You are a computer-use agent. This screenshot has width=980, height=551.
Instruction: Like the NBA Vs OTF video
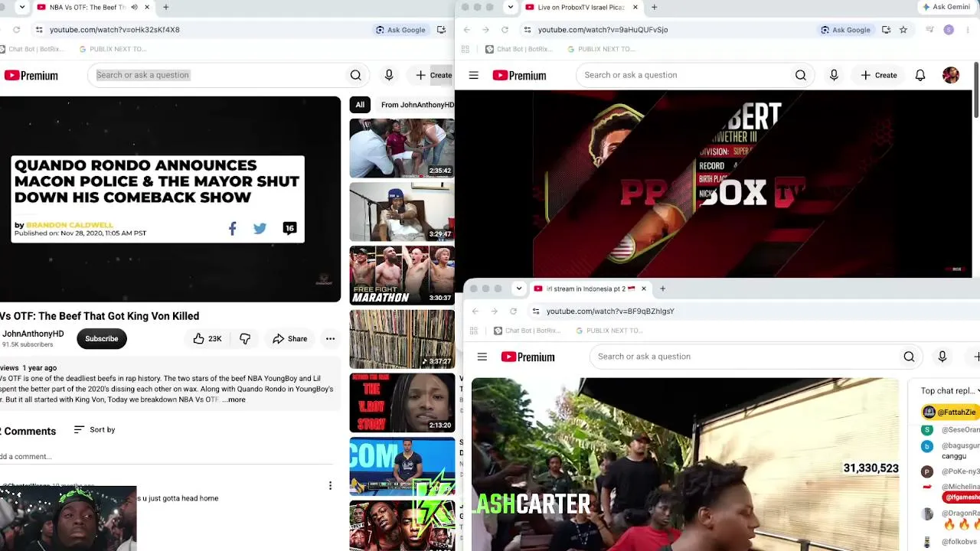(x=207, y=339)
